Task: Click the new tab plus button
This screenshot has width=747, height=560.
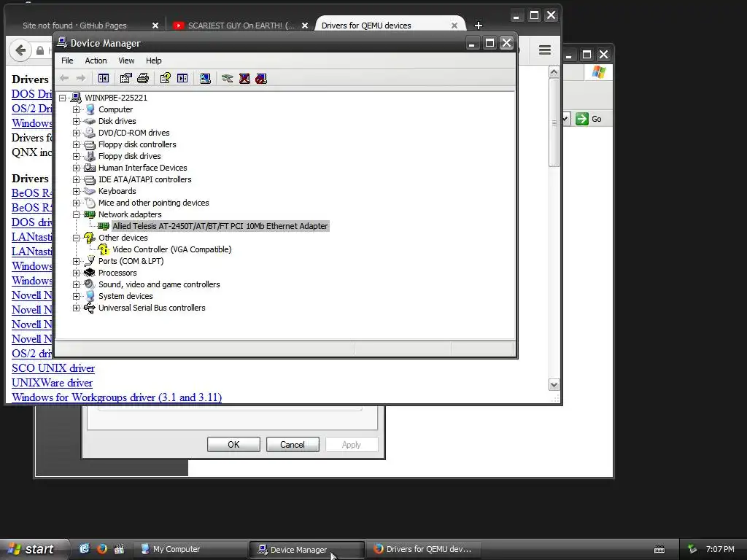Action: [479, 26]
